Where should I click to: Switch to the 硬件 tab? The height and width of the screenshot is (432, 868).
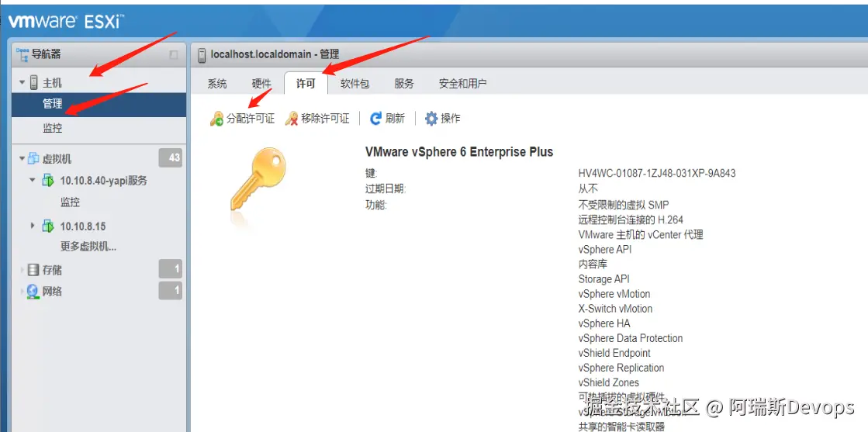(x=261, y=84)
